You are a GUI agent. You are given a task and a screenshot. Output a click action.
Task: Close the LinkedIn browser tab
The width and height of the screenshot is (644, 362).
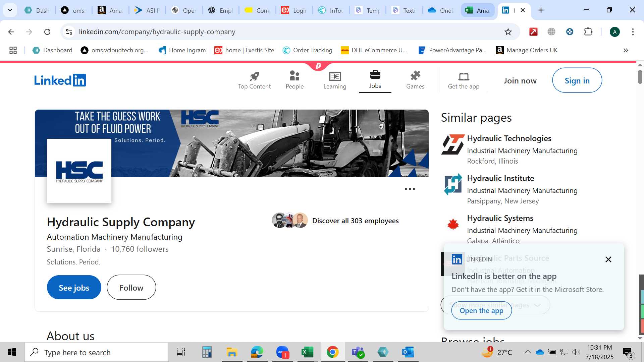pyautogui.click(x=523, y=10)
